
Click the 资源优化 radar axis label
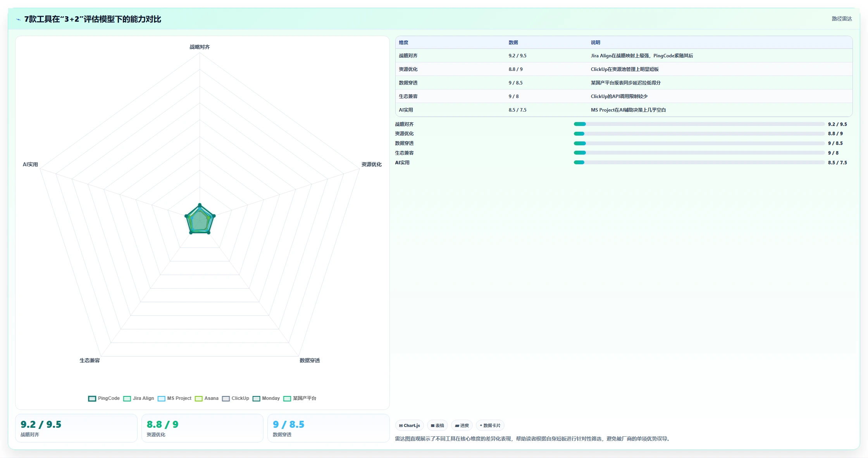(371, 164)
